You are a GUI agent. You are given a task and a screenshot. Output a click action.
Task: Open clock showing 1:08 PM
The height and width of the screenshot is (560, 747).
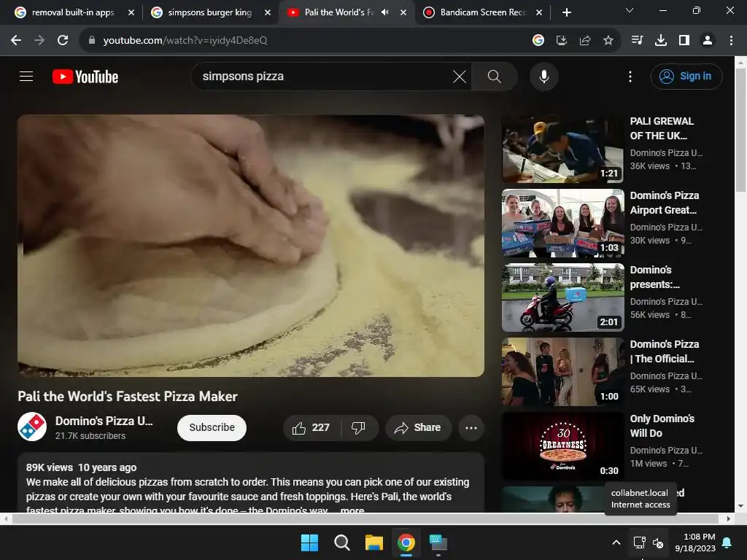point(695,542)
